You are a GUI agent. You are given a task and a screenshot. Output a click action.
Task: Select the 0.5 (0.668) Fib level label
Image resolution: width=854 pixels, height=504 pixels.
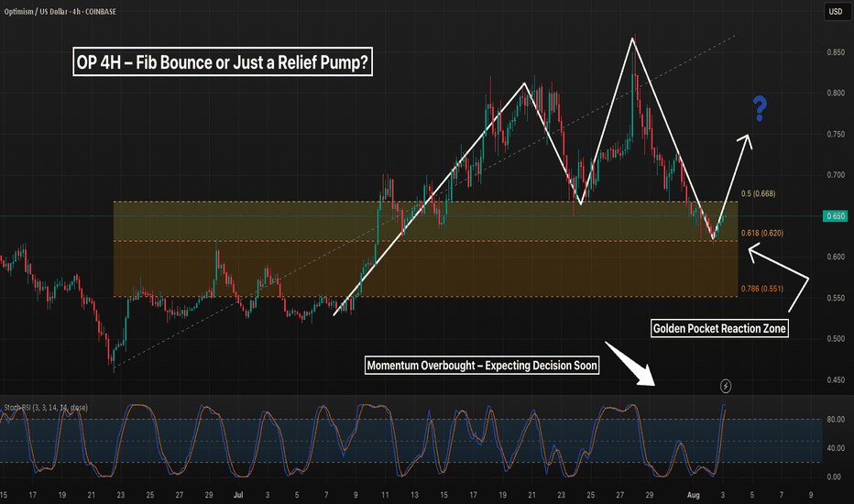point(757,194)
